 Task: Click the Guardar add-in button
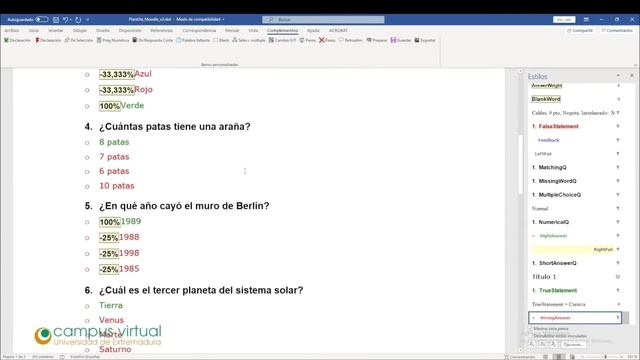(x=401, y=40)
